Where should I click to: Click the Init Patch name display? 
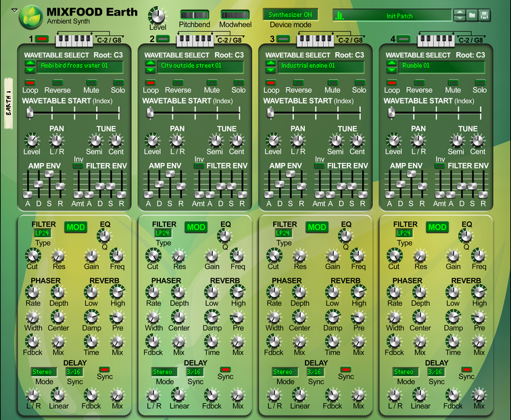pos(392,16)
